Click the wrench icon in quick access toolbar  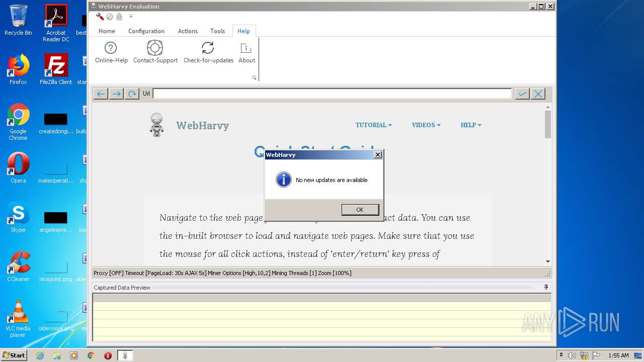click(x=100, y=17)
